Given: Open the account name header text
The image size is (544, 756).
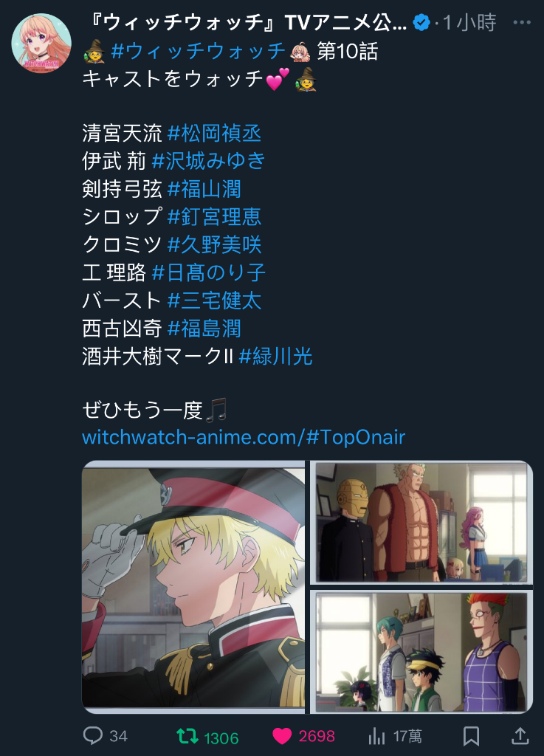Looking at the screenshot, I should coord(249,22).
